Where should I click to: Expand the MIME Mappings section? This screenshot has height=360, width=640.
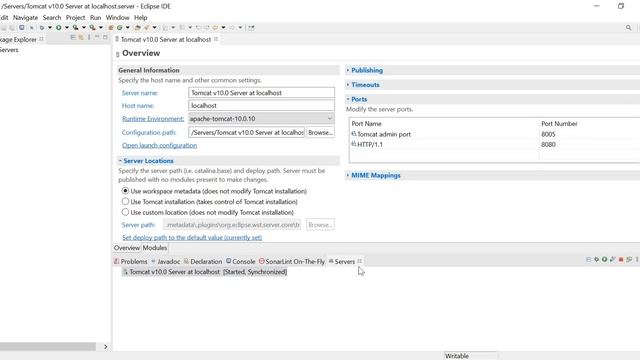348,175
